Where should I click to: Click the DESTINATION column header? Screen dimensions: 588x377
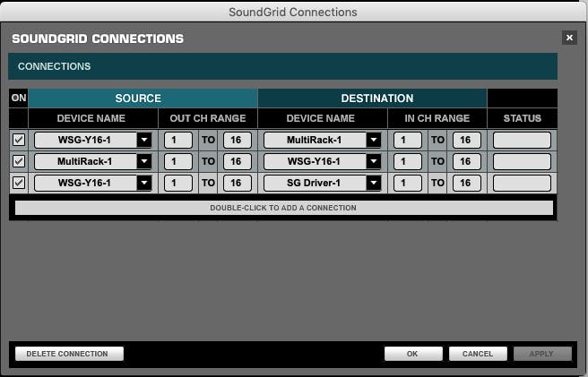(x=372, y=99)
